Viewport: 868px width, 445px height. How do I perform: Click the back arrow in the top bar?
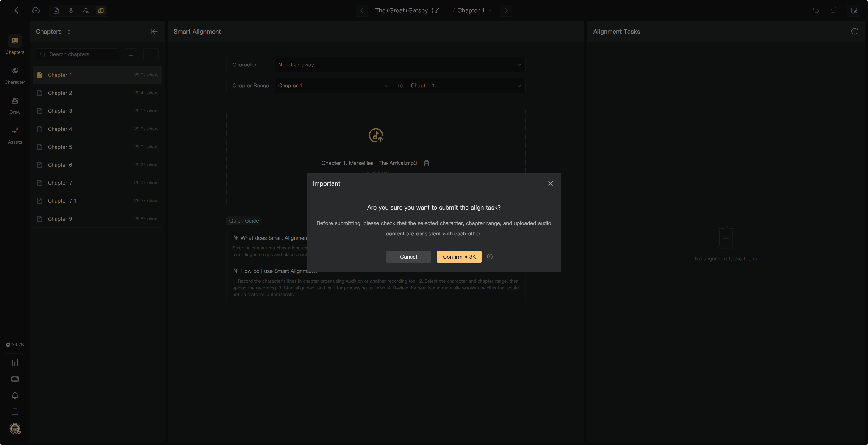16,10
